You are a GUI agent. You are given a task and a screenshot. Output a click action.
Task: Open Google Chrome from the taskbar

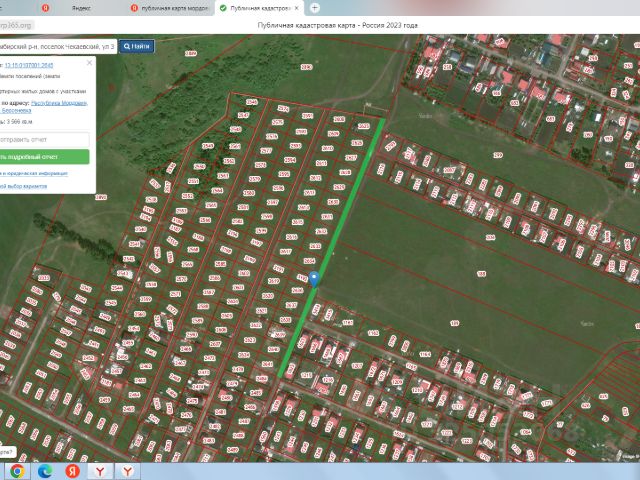tap(17, 470)
